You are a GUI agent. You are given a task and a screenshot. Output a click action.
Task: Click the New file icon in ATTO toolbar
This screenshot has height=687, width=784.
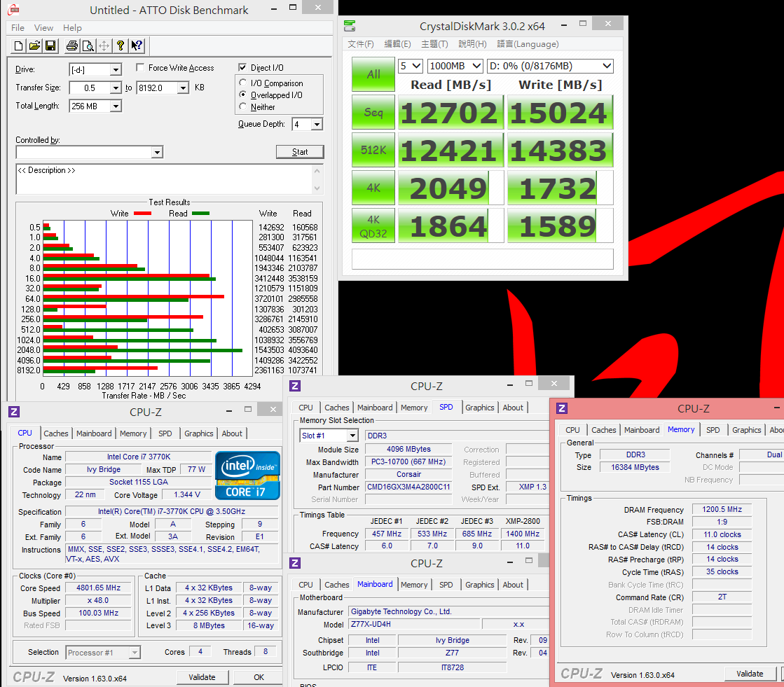pyautogui.click(x=19, y=46)
